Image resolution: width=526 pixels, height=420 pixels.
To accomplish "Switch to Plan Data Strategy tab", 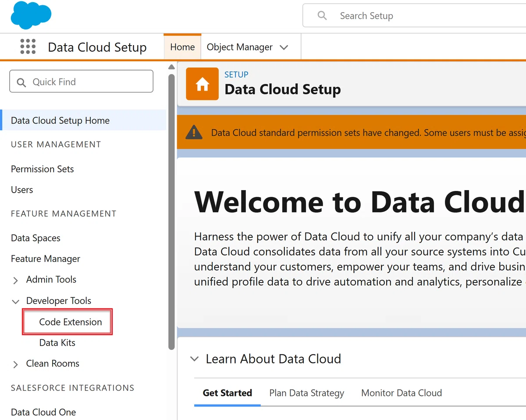I will (x=306, y=393).
